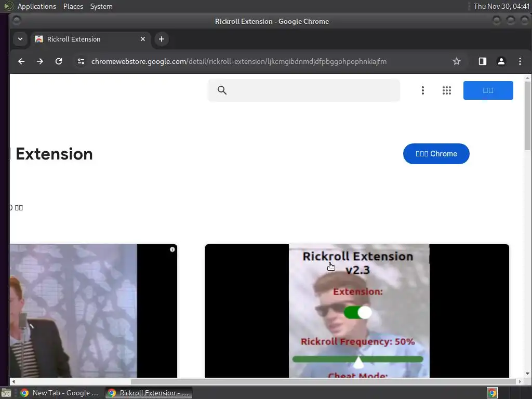Click the Extension heading text

54,154
